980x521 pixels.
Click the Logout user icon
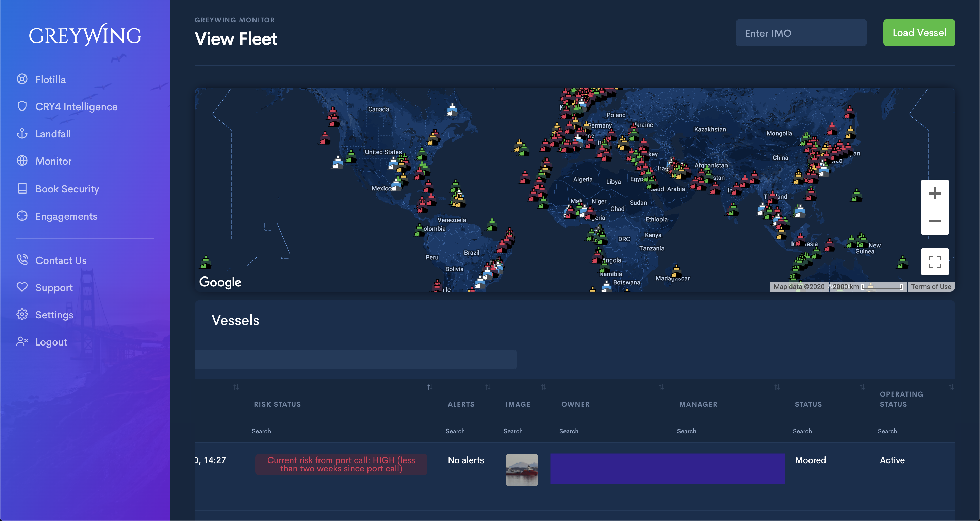[x=22, y=342]
